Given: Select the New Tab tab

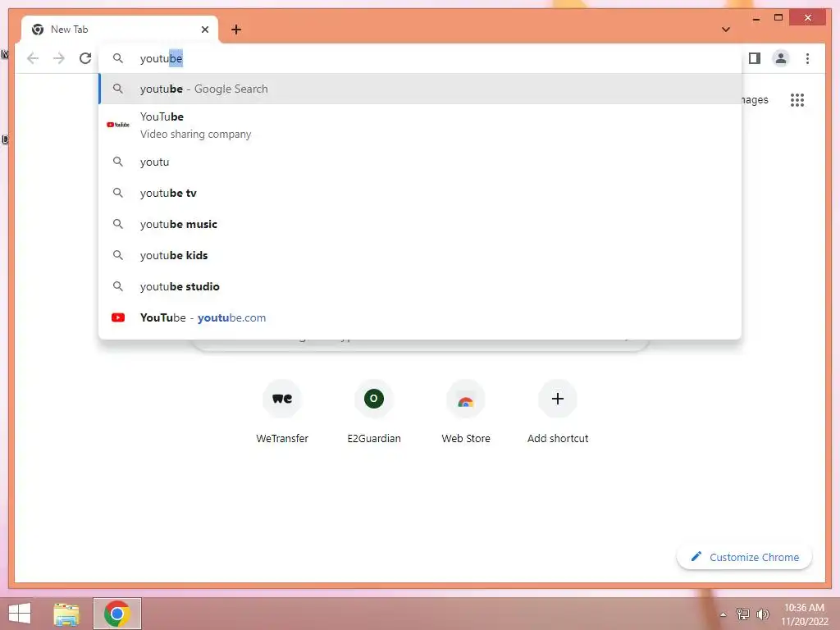Looking at the screenshot, I should (120, 30).
